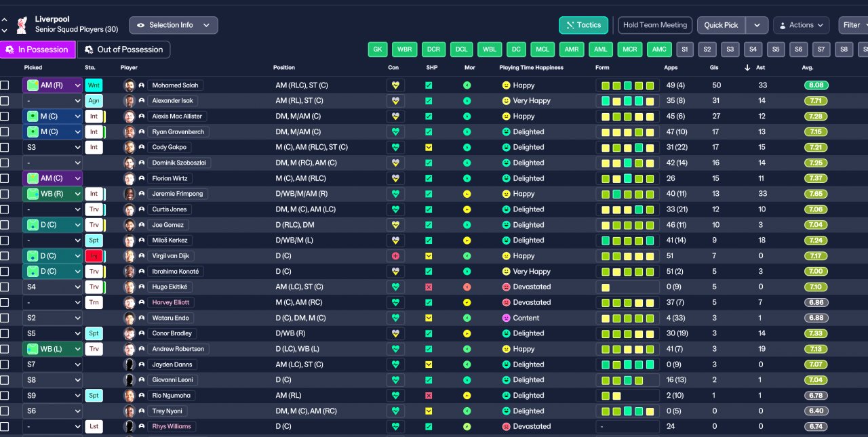The width and height of the screenshot is (868, 437).
Task: Switch to the In Possession tab
Action: [x=37, y=49]
